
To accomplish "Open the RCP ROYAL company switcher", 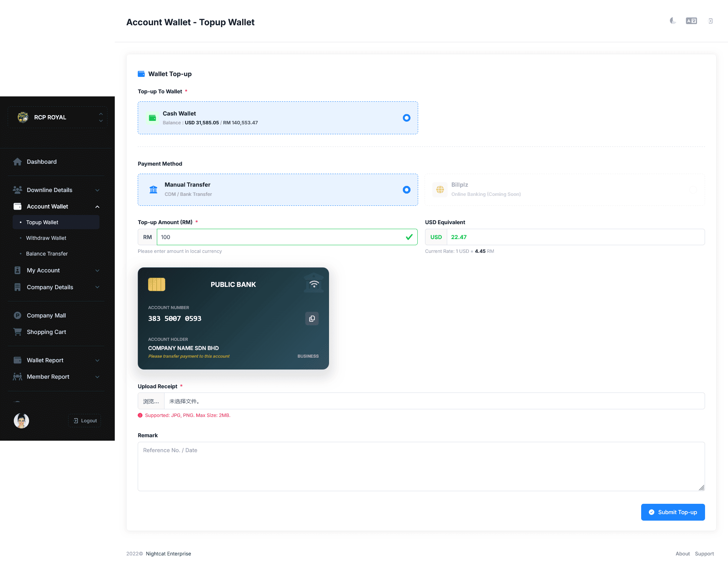I will (57, 117).
